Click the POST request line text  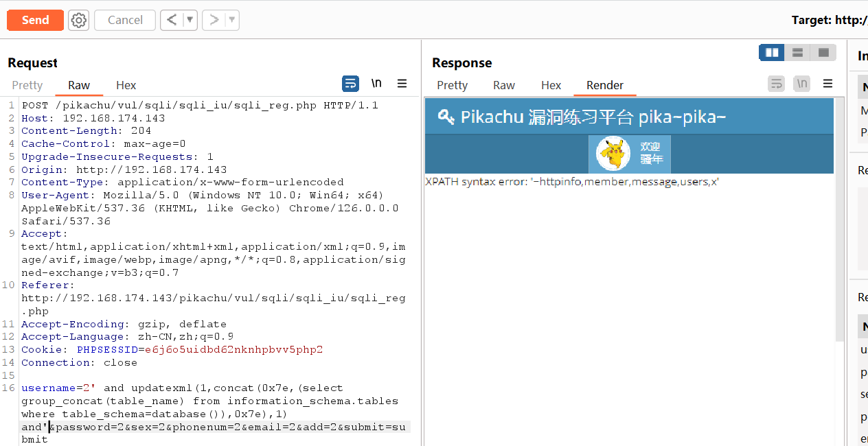click(200, 105)
